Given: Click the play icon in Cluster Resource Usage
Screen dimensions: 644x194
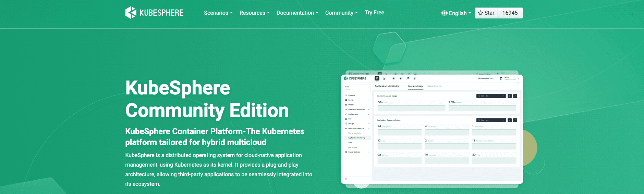Looking at the screenshot, I should click(510, 96).
